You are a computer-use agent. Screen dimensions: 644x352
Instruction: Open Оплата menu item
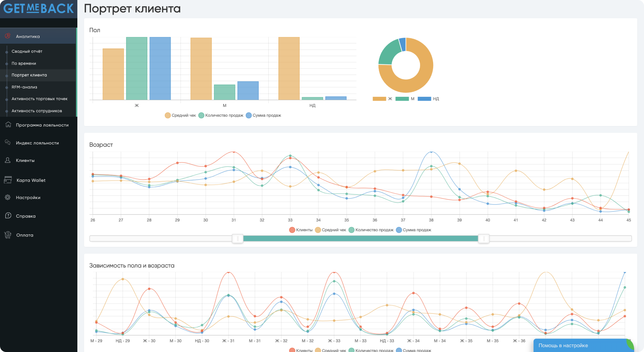pyautogui.click(x=25, y=235)
